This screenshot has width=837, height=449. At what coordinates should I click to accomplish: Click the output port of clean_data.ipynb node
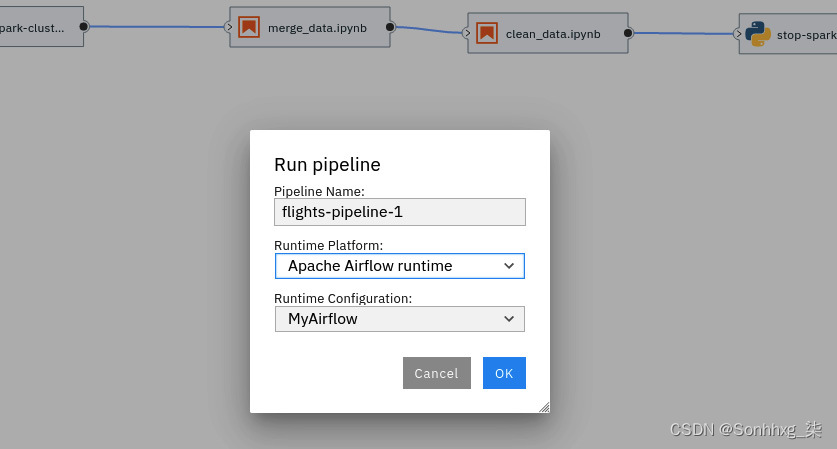(628, 33)
